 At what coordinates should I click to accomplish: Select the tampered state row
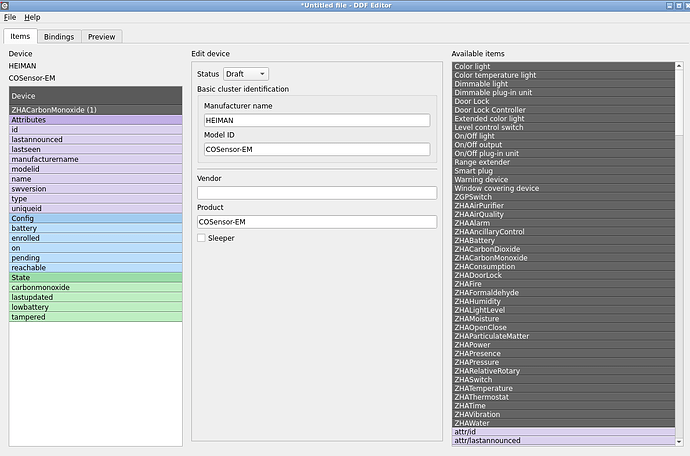(x=95, y=317)
